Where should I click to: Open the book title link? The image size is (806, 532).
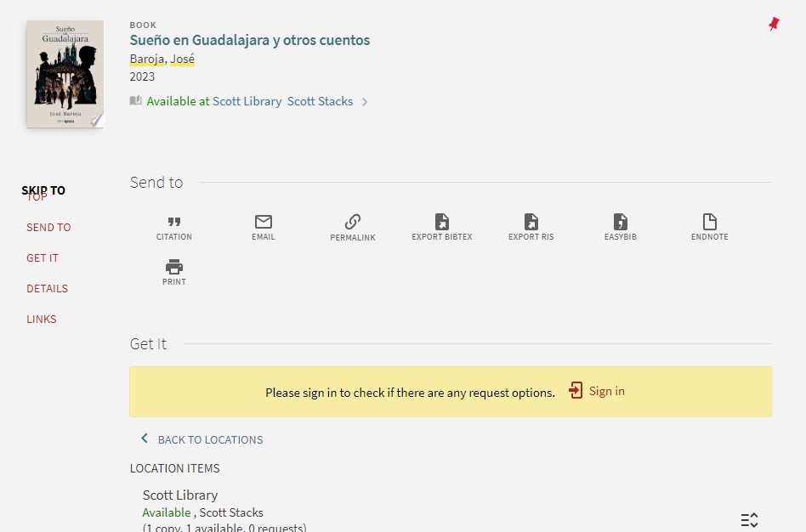click(x=249, y=40)
